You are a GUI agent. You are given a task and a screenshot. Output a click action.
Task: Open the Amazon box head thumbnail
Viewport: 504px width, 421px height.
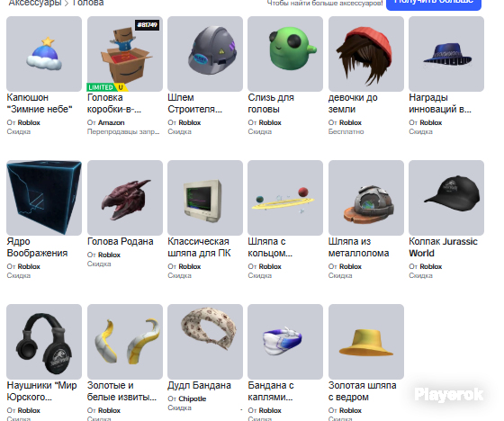point(125,54)
